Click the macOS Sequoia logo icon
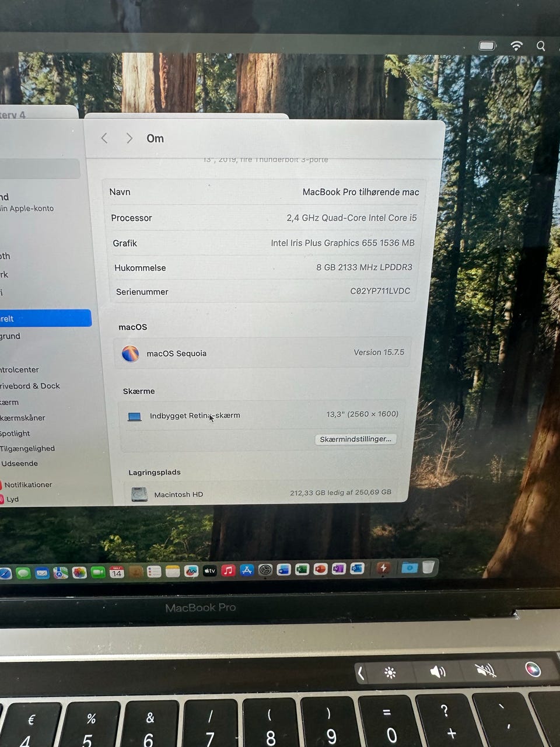Screen dimensions: 560x747 pyautogui.click(x=130, y=353)
